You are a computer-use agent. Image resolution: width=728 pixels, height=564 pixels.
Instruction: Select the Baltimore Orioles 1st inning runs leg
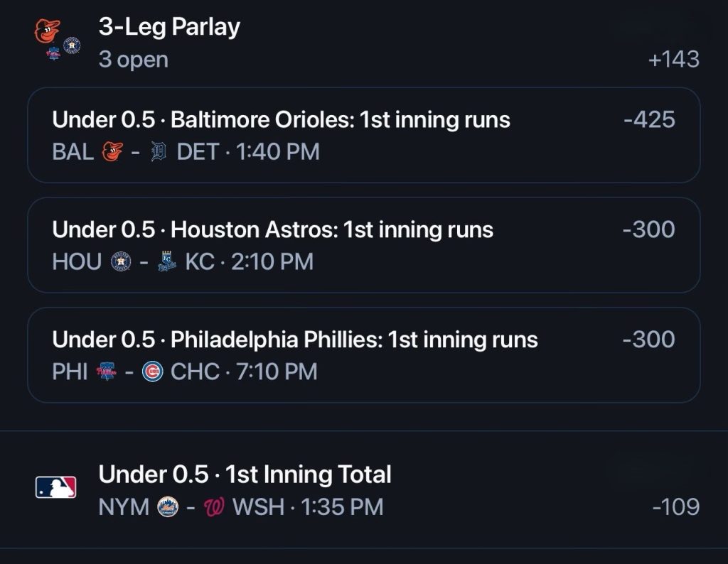pyautogui.click(x=364, y=135)
